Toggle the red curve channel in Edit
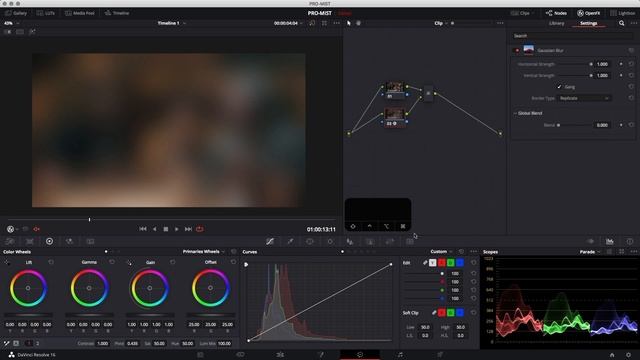Image resolution: width=640 pixels, height=360 pixels. 442,262
